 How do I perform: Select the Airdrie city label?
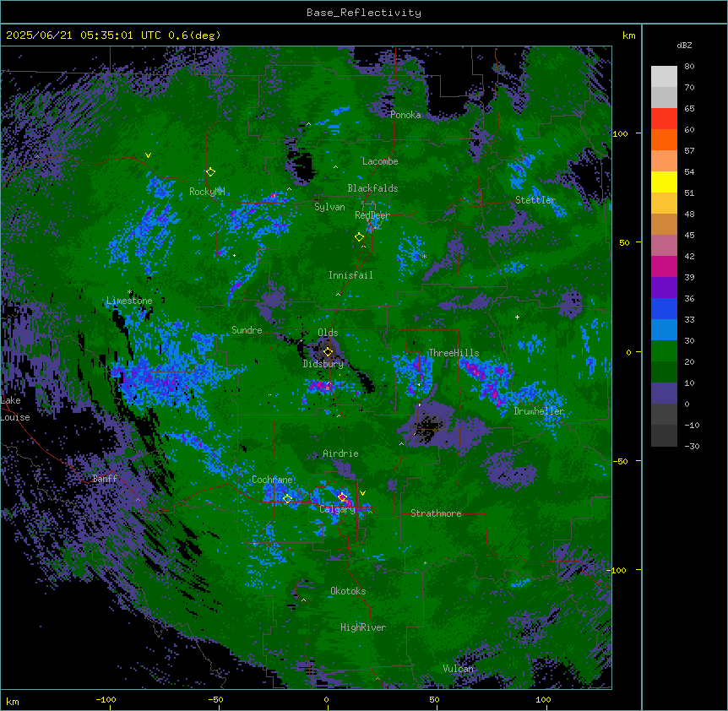[x=341, y=453]
